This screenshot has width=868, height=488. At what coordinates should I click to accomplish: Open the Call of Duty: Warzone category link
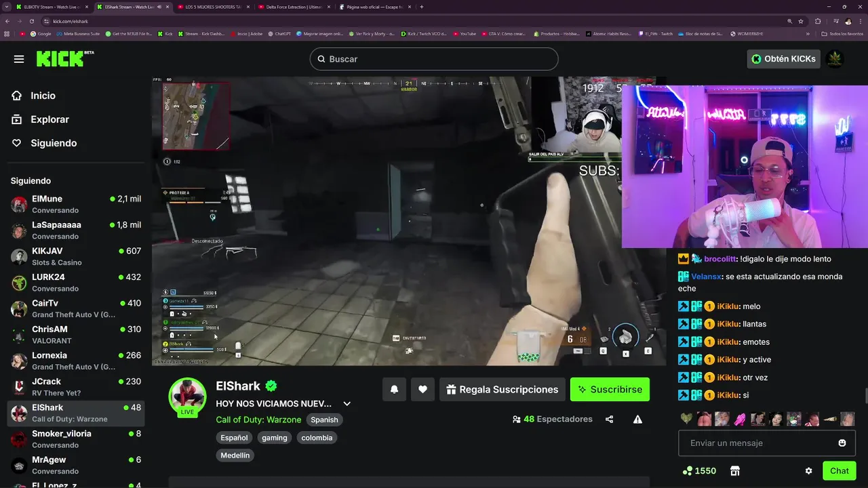258,420
